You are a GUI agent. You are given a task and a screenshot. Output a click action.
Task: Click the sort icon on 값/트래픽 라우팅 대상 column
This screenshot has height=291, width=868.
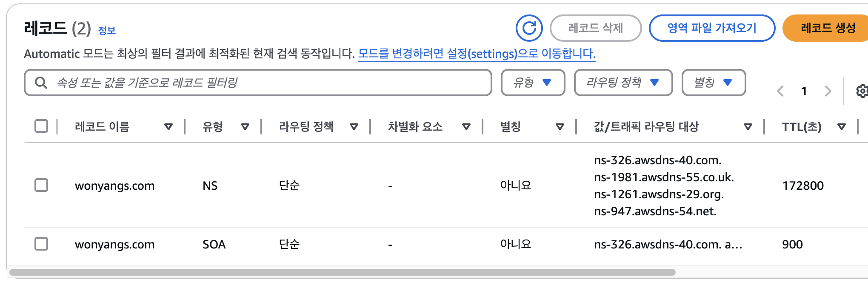pos(748,126)
